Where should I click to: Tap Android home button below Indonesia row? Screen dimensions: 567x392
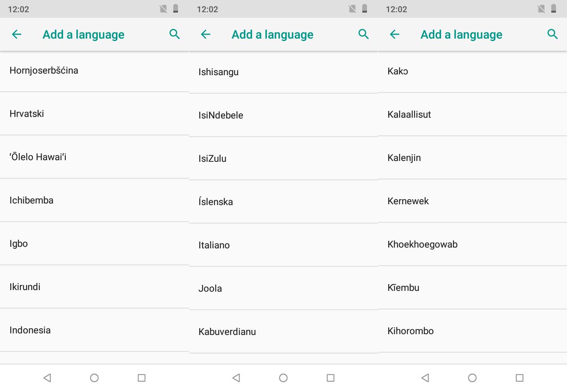pos(94,378)
